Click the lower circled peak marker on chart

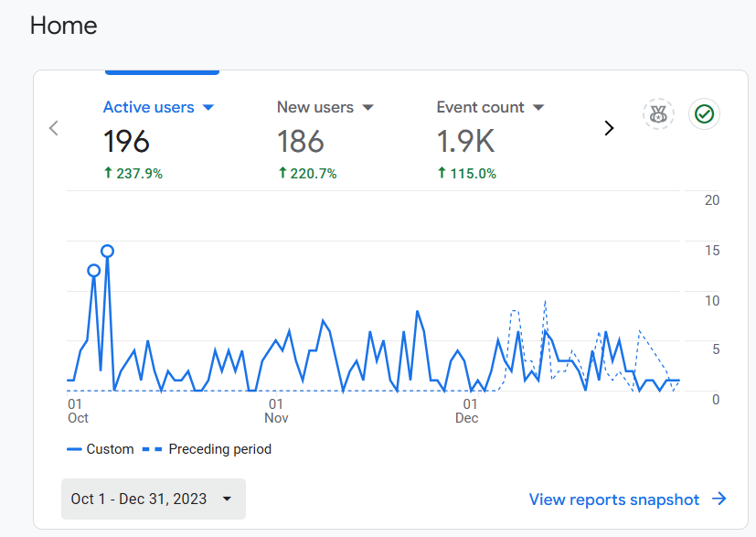coord(94,271)
